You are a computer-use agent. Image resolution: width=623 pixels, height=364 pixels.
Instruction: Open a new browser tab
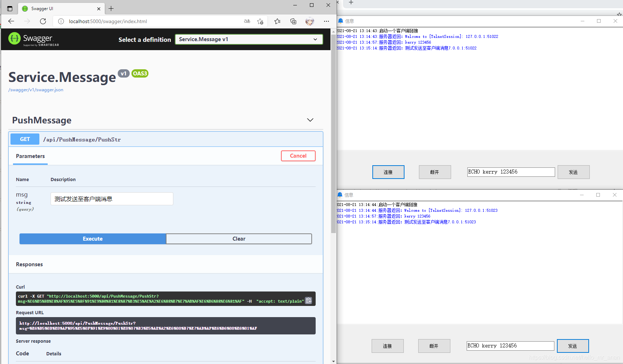[111, 8]
